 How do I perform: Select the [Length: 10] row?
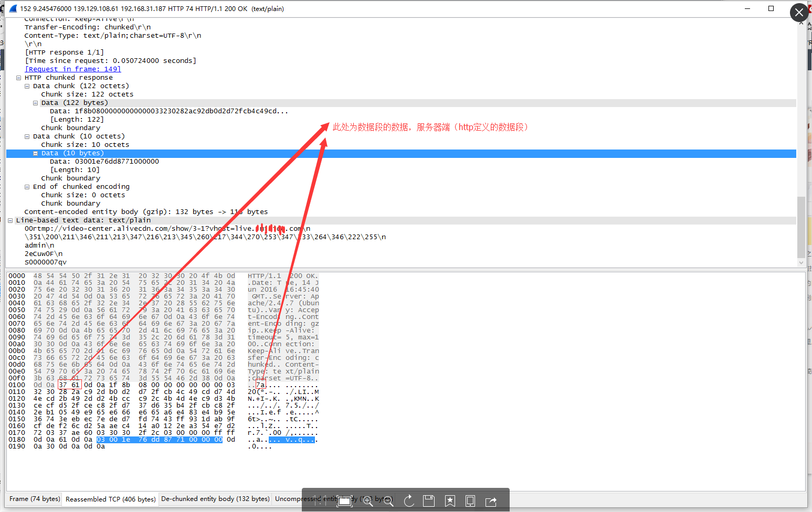[x=75, y=170]
